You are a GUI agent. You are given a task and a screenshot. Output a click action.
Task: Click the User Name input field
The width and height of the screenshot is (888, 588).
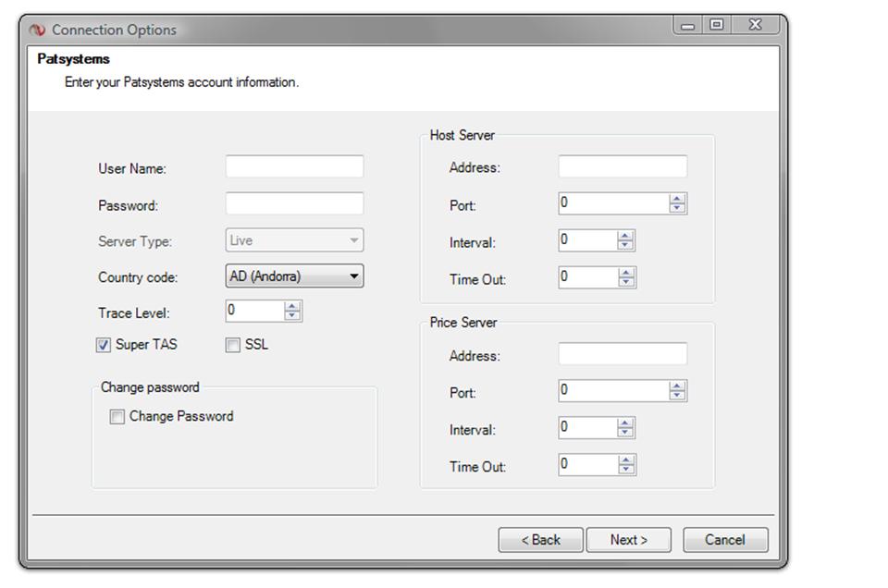coord(294,167)
